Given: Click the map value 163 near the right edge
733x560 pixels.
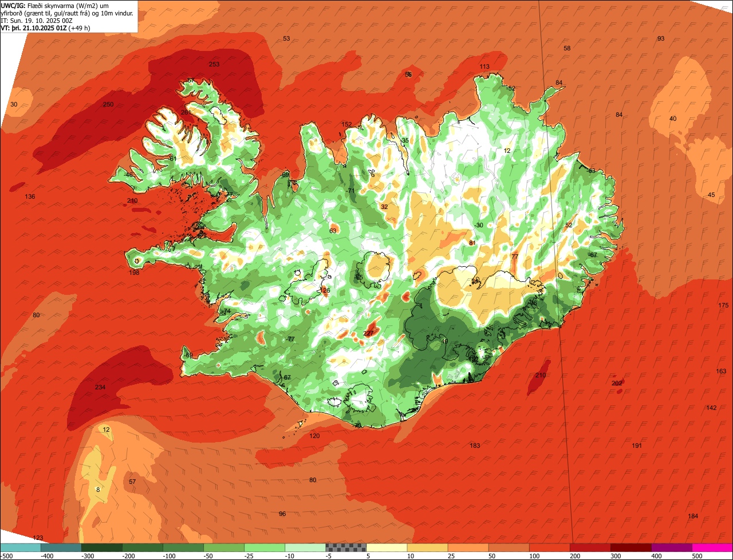Looking at the screenshot, I should coord(721,371).
